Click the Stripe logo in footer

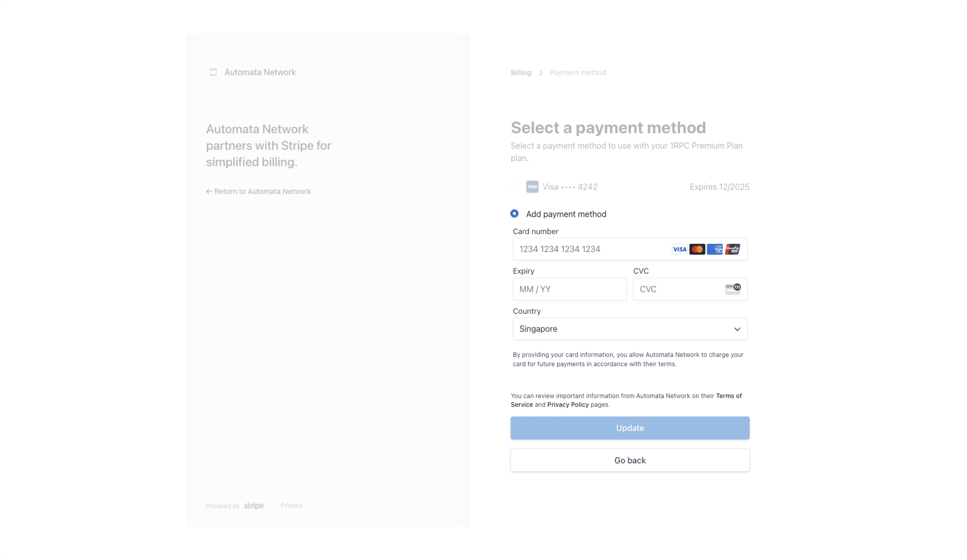click(x=253, y=506)
